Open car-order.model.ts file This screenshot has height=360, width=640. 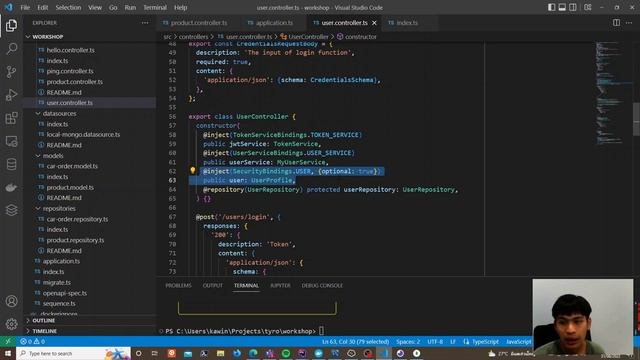tap(72, 166)
